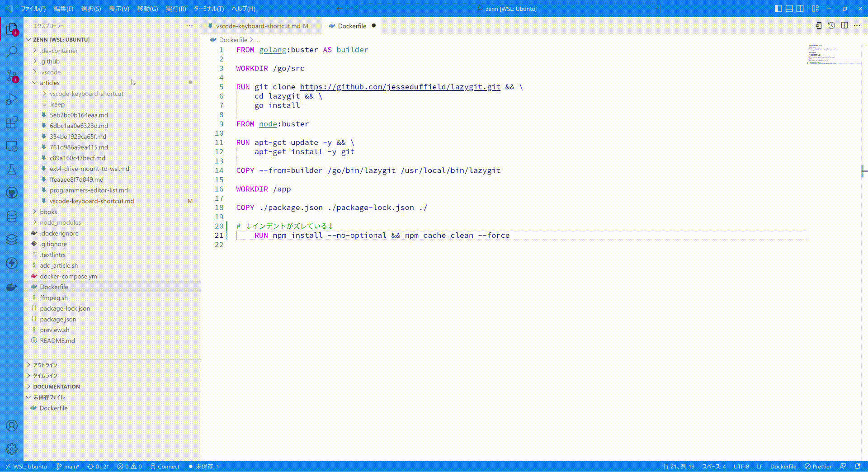Screen dimensions: 868x472
Task: Open the lightning bolt activity icon
Action: click(x=12, y=263)
